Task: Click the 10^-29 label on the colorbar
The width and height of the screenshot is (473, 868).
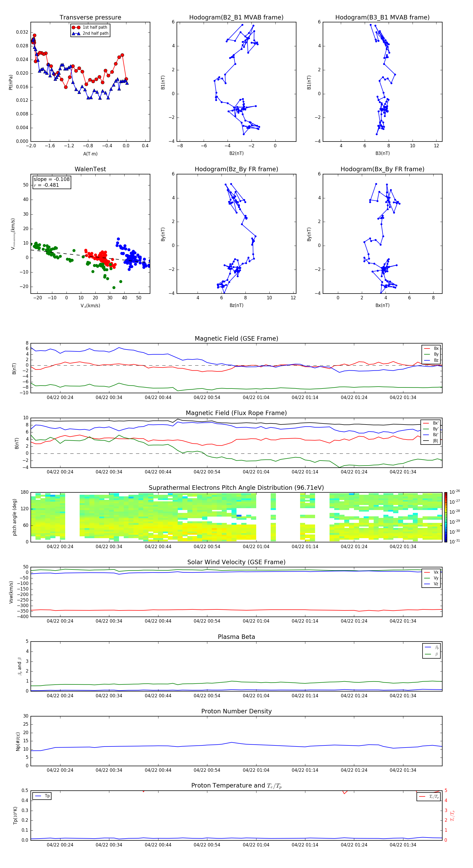Action: pyautogui.click(x=455, y=521)
